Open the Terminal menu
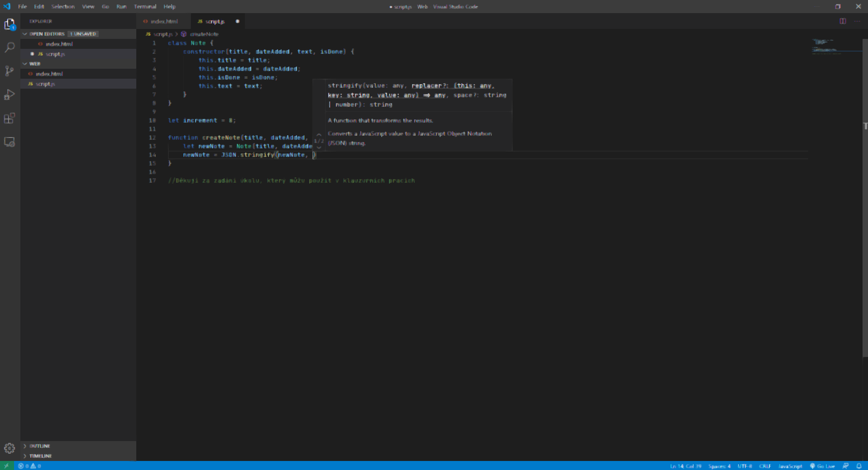The image size is (868, 470). point(145,6)
